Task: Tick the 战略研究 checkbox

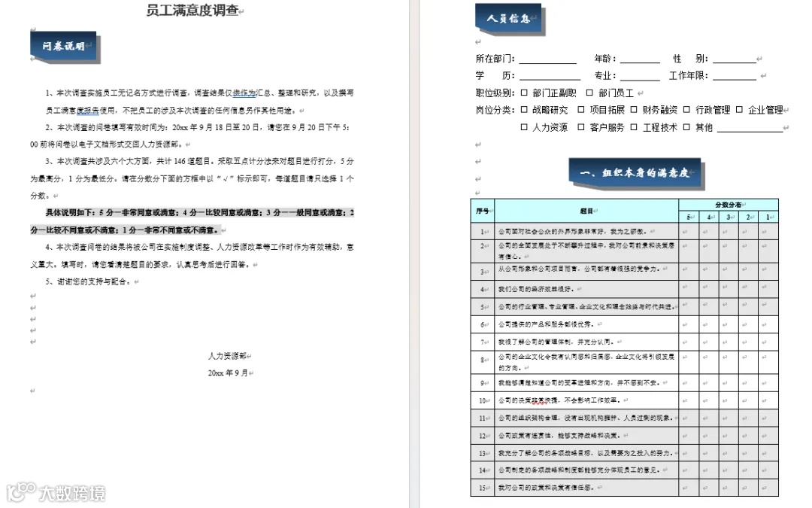Action: coord(524,110)
